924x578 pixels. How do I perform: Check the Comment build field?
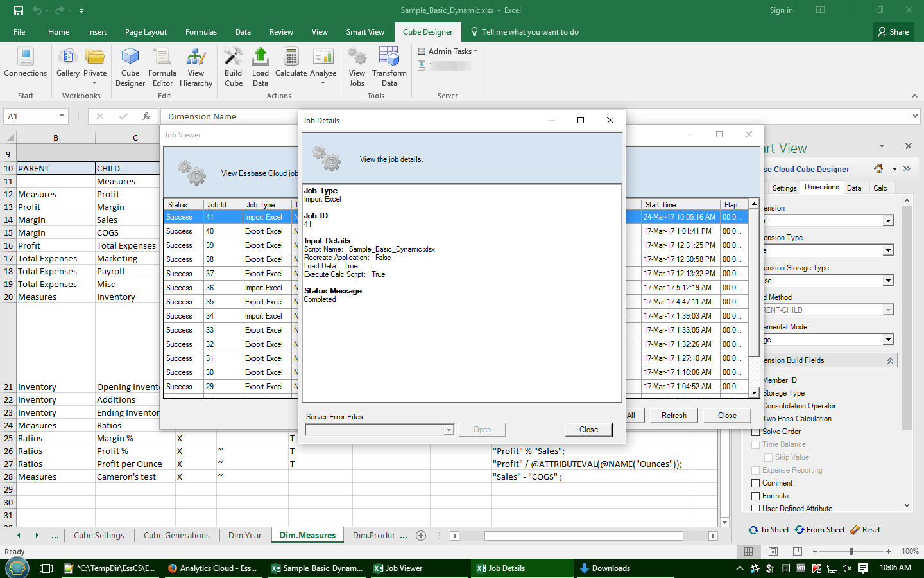[755, 483]
